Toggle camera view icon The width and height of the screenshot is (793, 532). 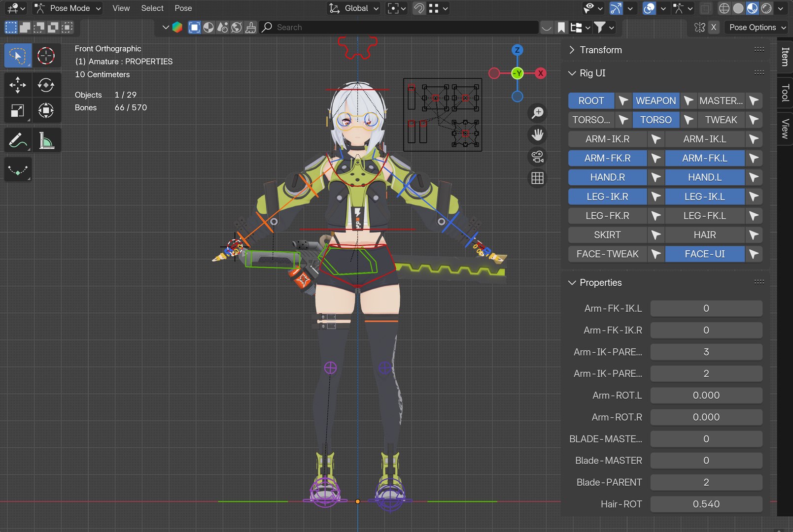click(537, 157)
